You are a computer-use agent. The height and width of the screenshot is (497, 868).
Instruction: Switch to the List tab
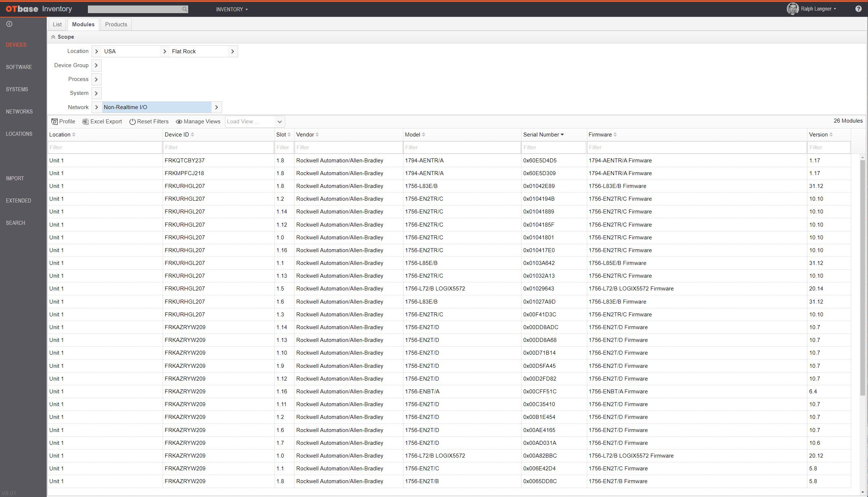pyautogui.click(x=57, y=24)
